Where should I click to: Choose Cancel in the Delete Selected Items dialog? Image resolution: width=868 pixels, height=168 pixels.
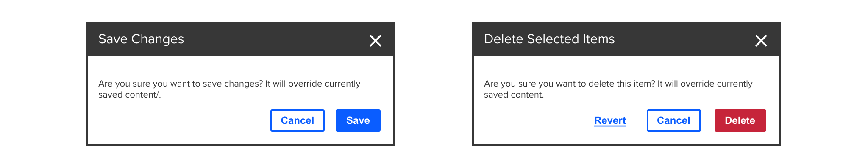coord(674,120)
